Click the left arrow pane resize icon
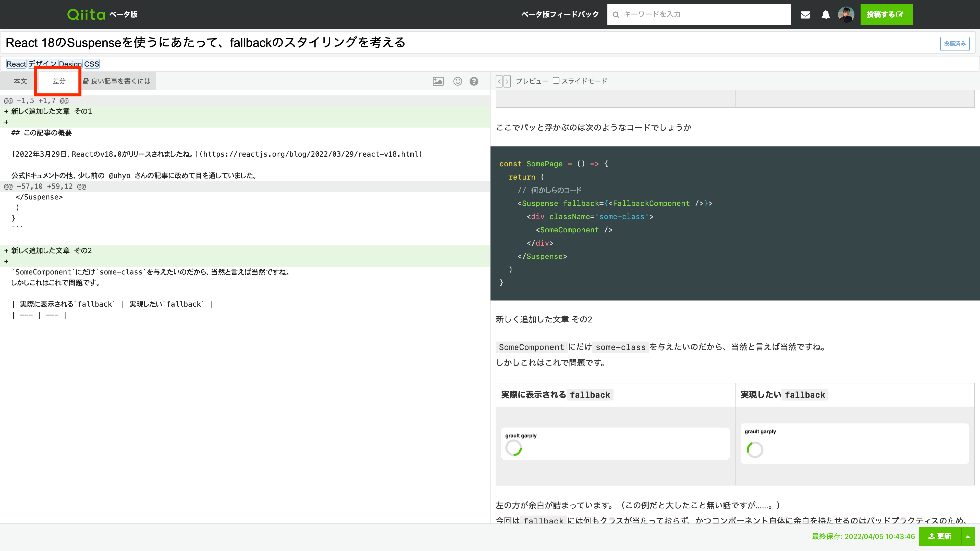The width and height of the screenshot is (980, 551). 499,81
